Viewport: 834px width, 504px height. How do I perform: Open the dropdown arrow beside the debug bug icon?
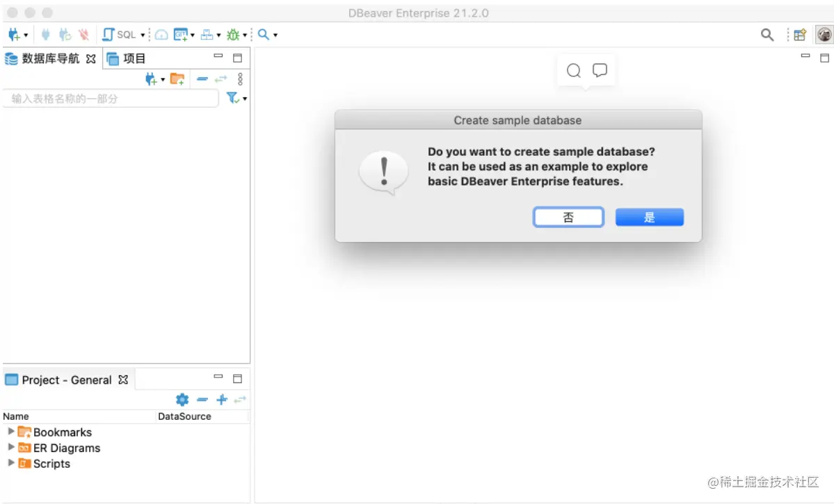click(245, 35)
